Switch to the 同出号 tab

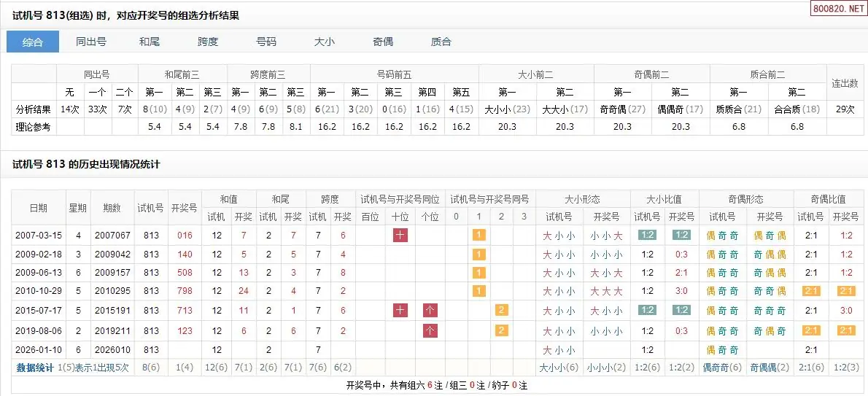(x=91, y=42)
